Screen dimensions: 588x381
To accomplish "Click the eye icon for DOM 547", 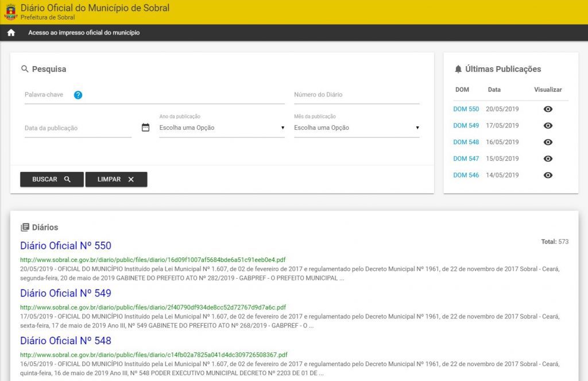I will point(548,159).
